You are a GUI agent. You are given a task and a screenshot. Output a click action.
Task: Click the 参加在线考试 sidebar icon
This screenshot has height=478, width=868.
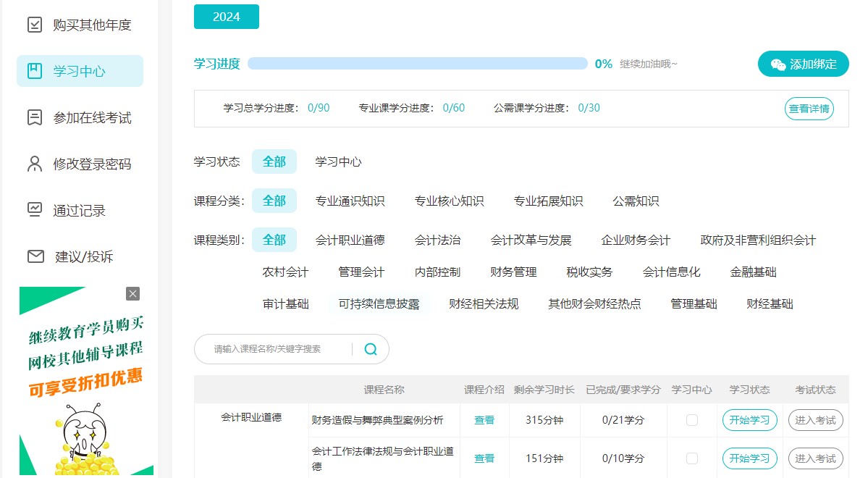(35, 117)
